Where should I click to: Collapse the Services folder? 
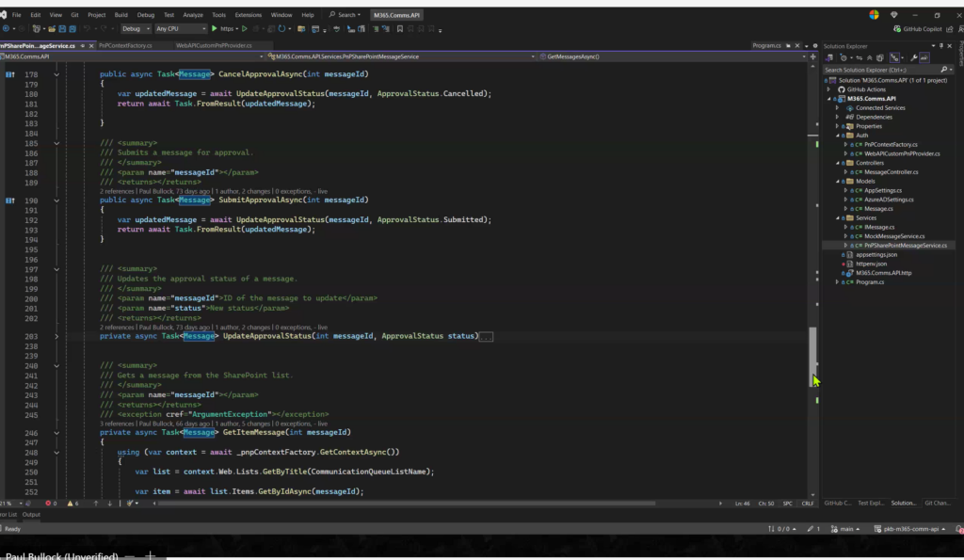coord(837,218)
